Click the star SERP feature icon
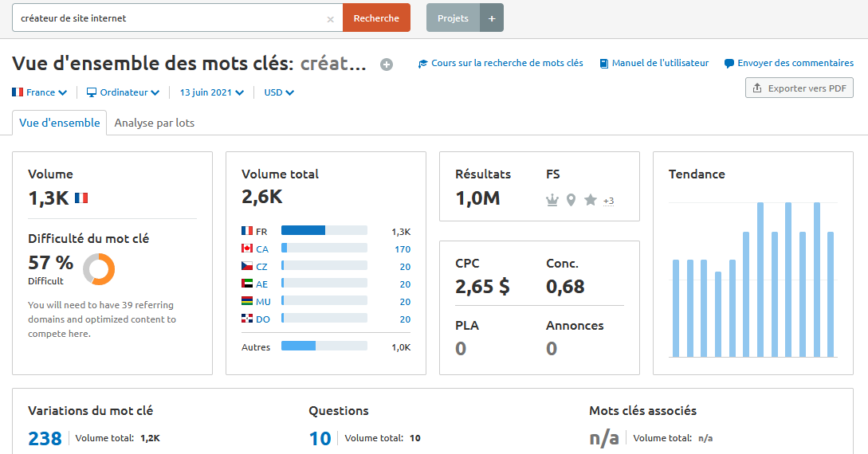 pos(590,200)
